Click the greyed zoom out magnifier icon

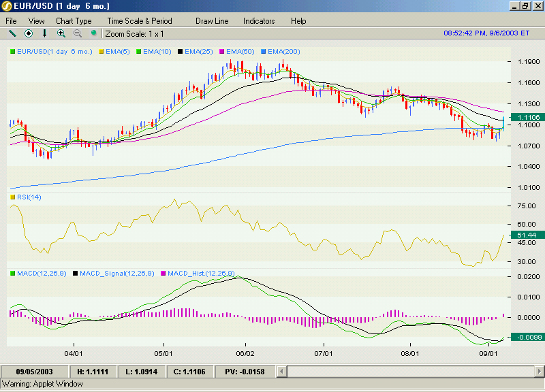78,33
